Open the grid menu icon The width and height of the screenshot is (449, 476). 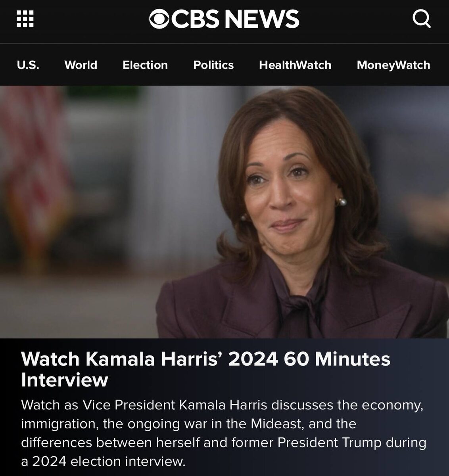tap(25, 19)
